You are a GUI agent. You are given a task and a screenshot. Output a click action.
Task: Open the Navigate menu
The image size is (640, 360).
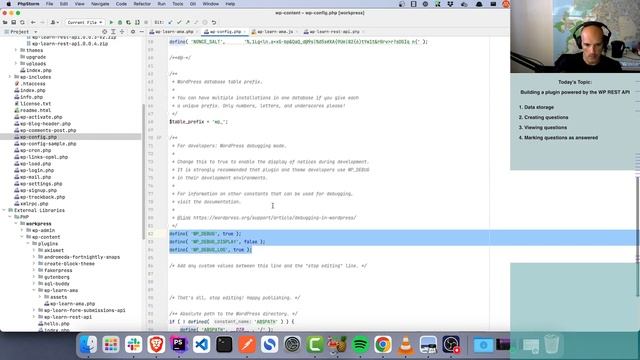pos(100,4)
